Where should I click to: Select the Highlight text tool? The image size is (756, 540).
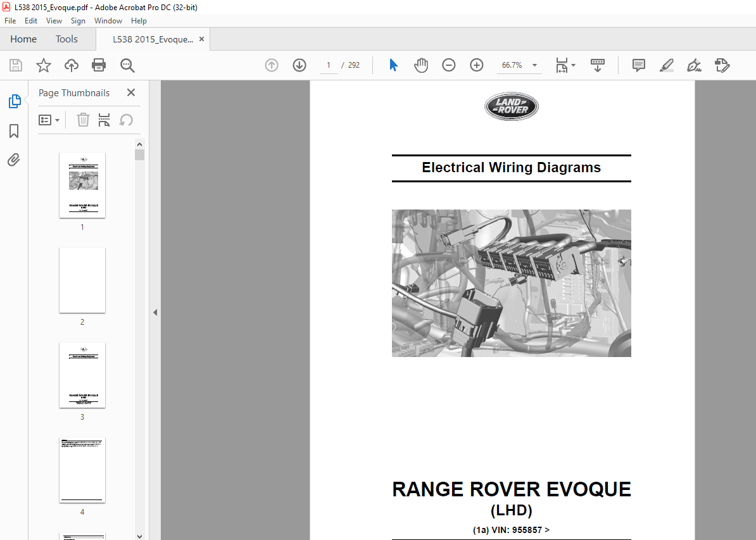pos(666,65)
